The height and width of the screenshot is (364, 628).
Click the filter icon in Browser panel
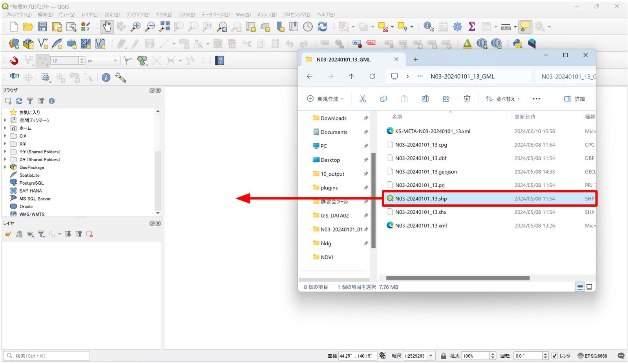(x=30, y=101)
